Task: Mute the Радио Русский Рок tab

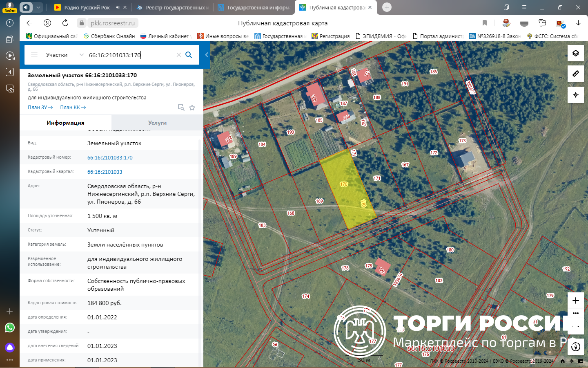Action: coord(118,7)
